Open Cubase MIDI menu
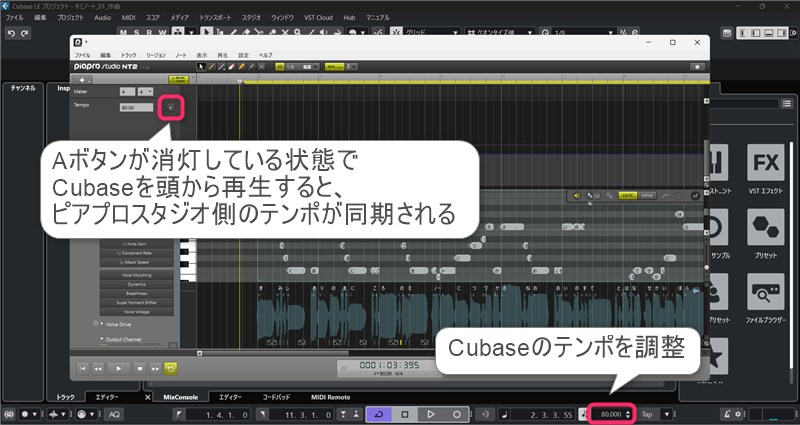This screenshot has height=425, width=800. pos(128,17)
